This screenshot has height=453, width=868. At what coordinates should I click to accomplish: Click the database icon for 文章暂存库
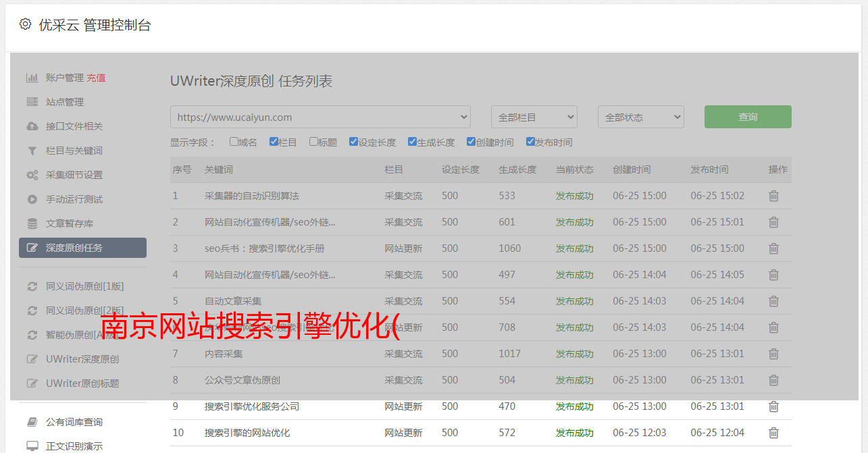click(32, 223)
